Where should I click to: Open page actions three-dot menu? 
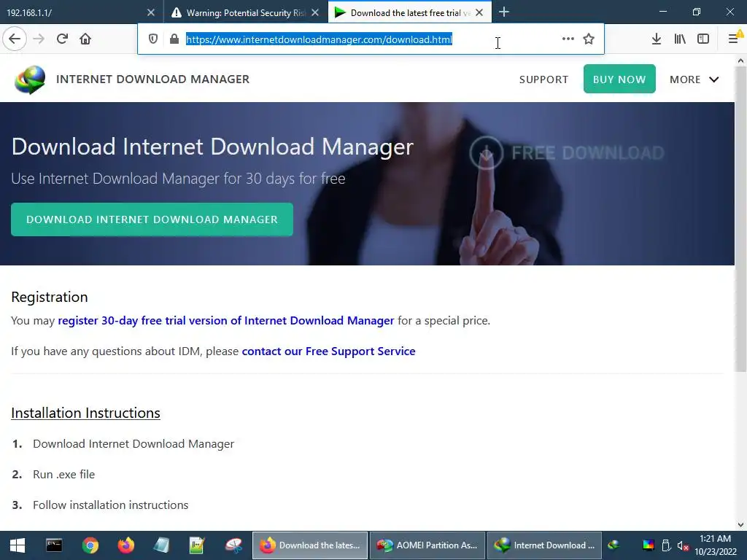point(568,39)
